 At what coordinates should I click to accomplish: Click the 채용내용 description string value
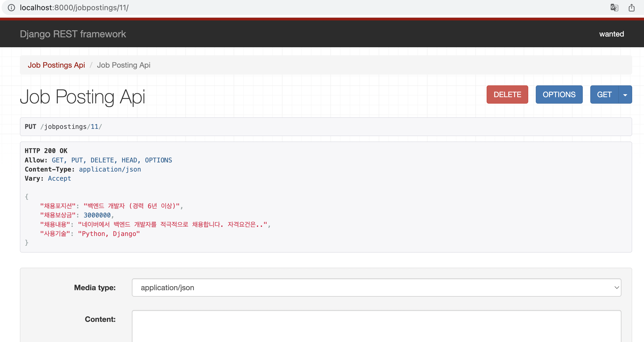coord(173,224)
